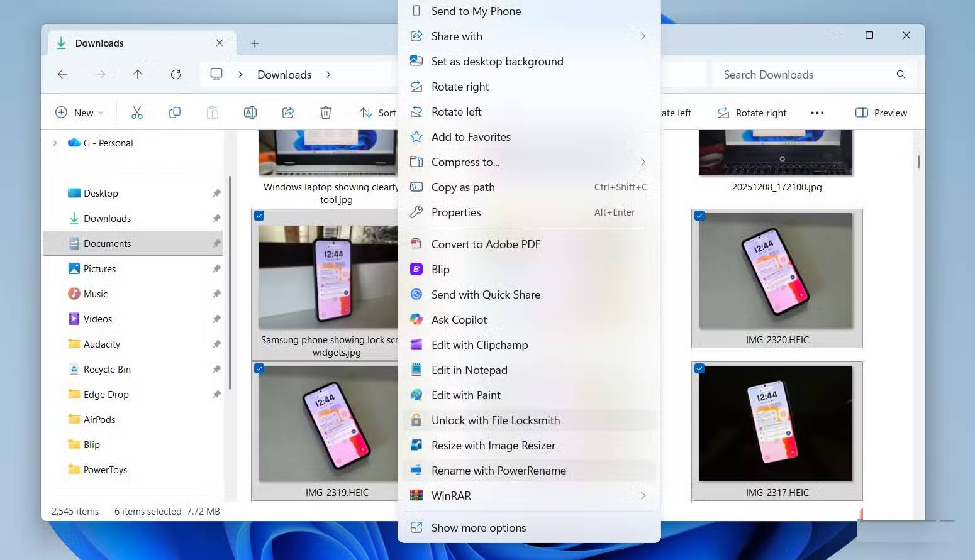Click the Up arrow navigation icon

click(138, 74)
